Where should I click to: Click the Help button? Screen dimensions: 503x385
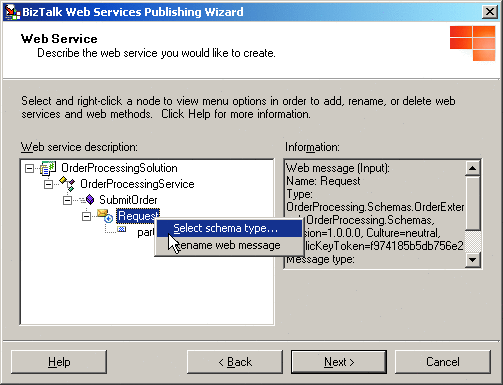[x=59, y=362]
